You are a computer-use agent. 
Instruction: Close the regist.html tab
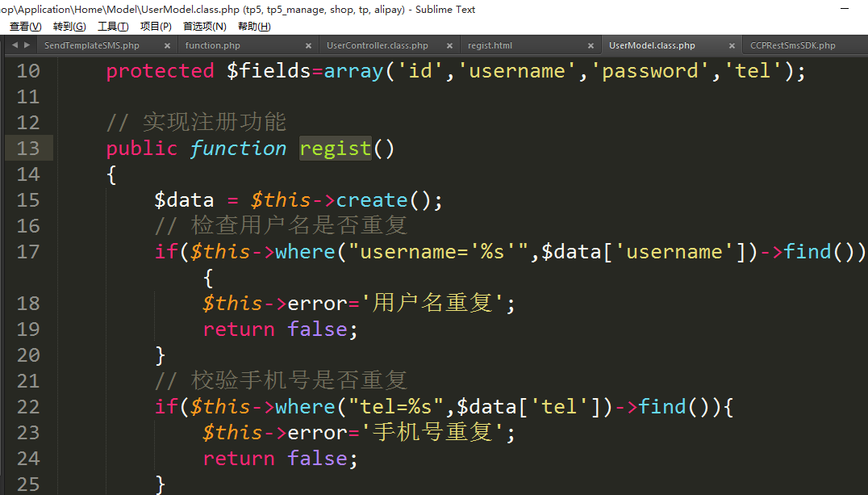591,46
